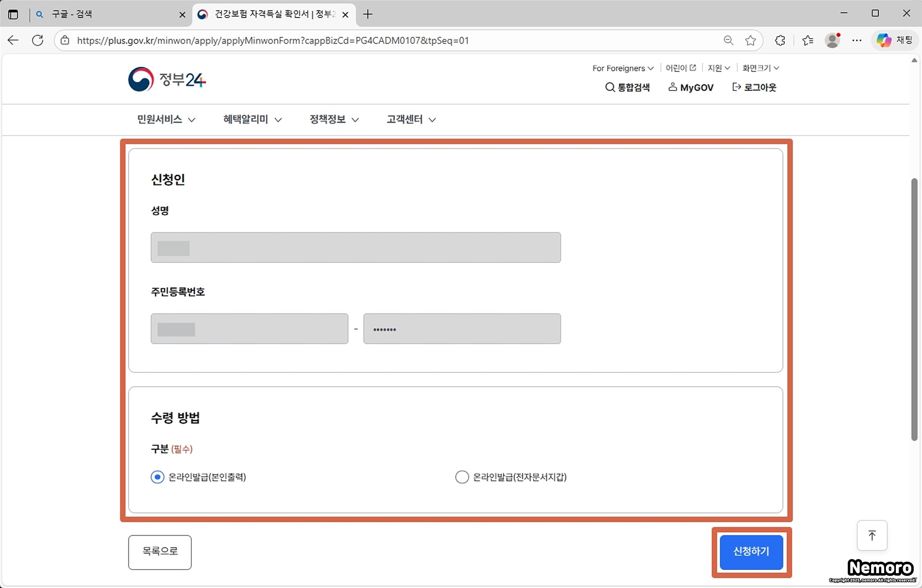Click the 정부24 logo
922x588 pixels.
pos(167,79)
